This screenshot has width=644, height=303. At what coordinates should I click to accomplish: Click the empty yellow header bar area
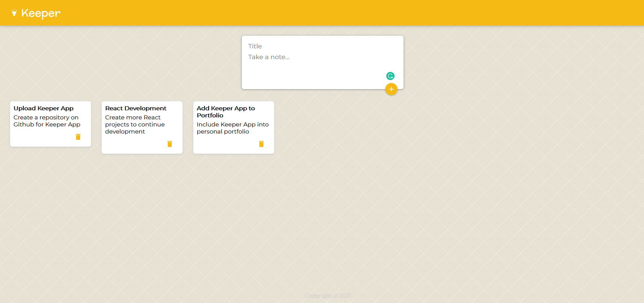pyautogui.click(x=337, y=13)
